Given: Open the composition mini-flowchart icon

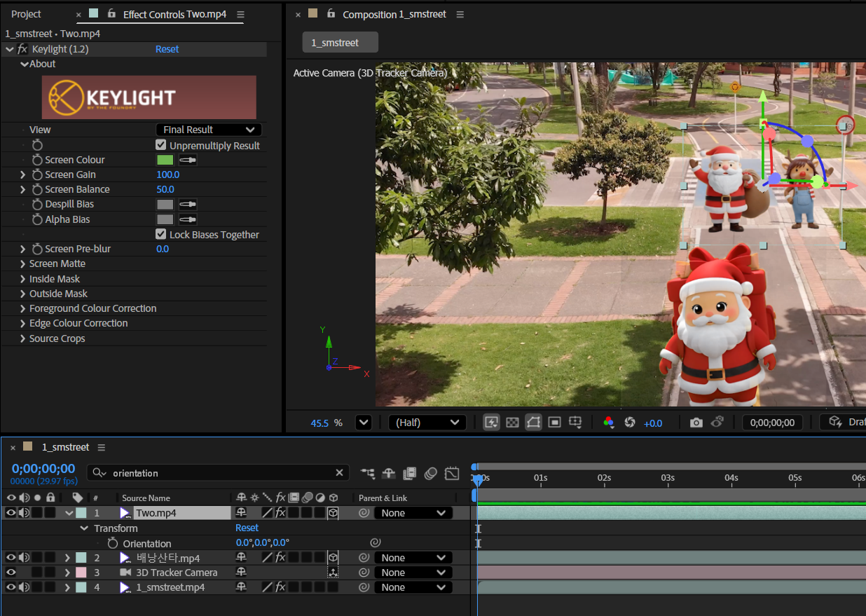Looking at the screenshot, I should pos(368,474).
